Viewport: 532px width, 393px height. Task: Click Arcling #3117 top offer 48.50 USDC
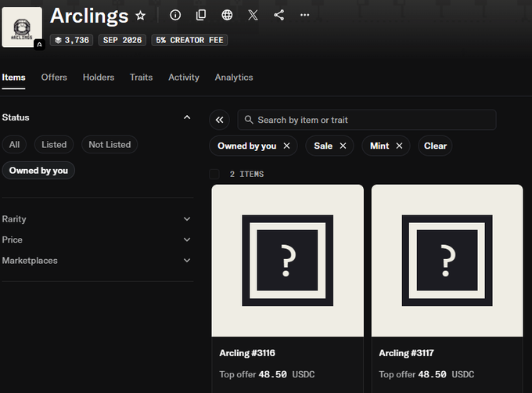426,374
